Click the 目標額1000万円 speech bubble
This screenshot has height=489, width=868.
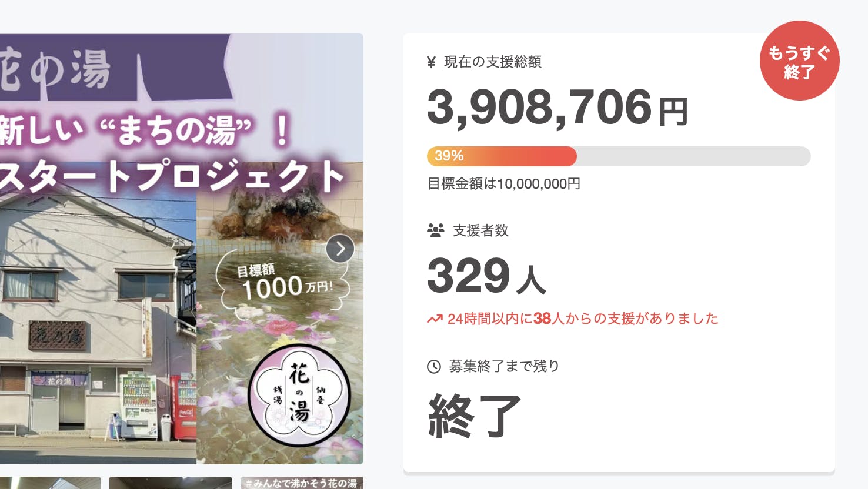283,282
